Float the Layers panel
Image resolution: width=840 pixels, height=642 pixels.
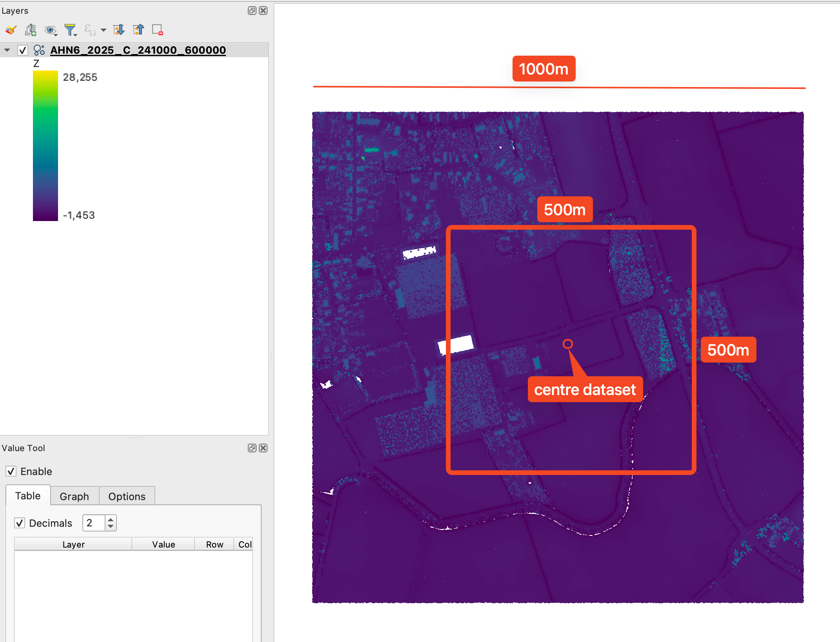[252, 11]
